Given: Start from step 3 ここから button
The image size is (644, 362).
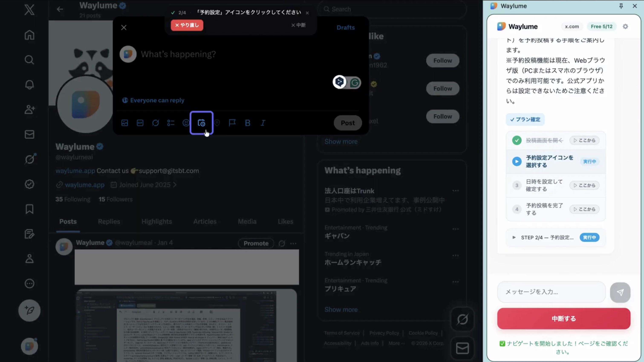Looking at the screenshot, I should (x=585, y=185).
